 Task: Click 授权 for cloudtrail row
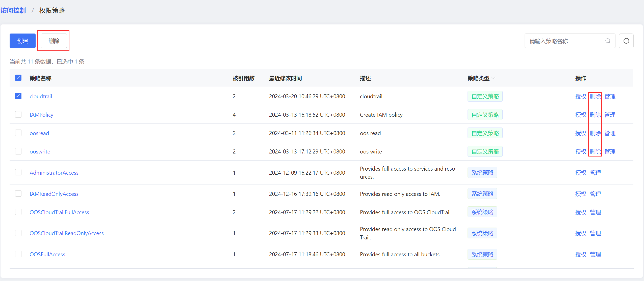[581, 96]
